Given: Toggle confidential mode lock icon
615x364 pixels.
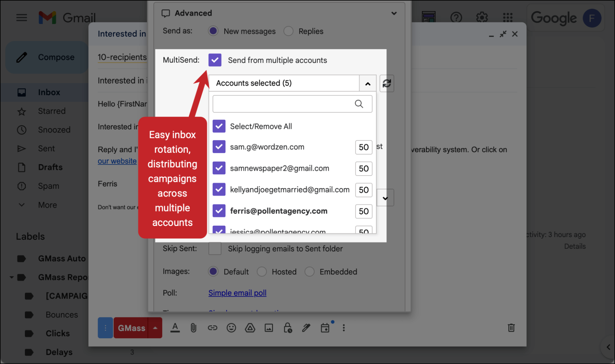Looking at the screenshot, I should (x=287, y=328).
